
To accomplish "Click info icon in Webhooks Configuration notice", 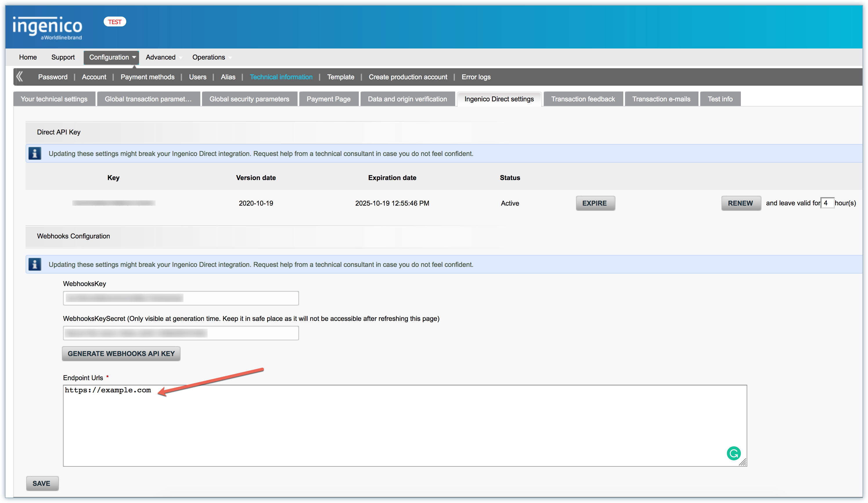I will click(35, 264).
